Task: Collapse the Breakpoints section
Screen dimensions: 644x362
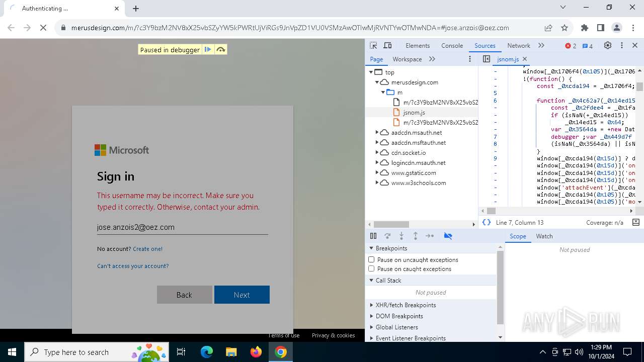Action: [372, 248]
